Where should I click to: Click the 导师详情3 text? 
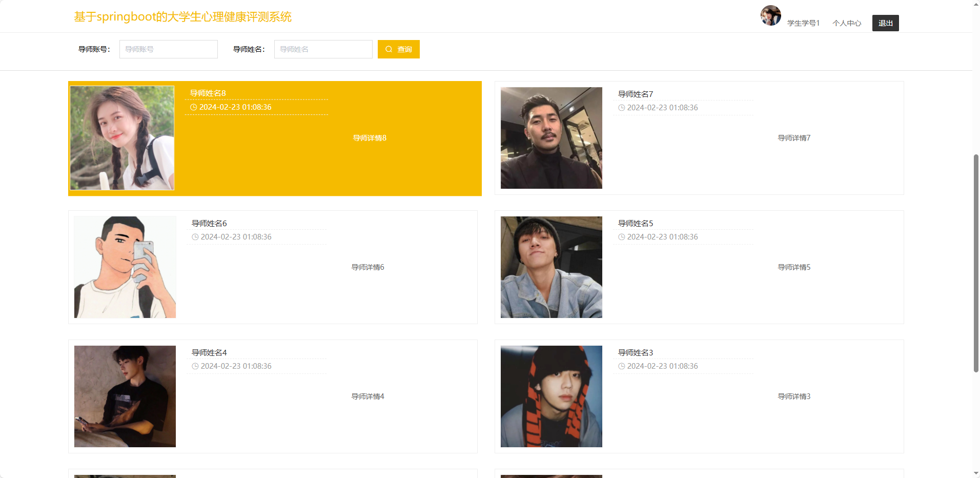click(x=794, y=396)
